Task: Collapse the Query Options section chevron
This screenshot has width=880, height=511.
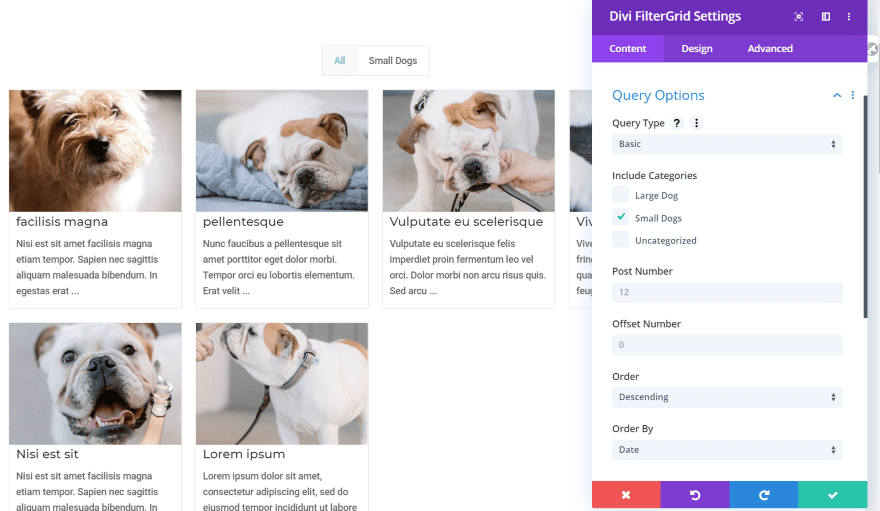Action: 837,95
